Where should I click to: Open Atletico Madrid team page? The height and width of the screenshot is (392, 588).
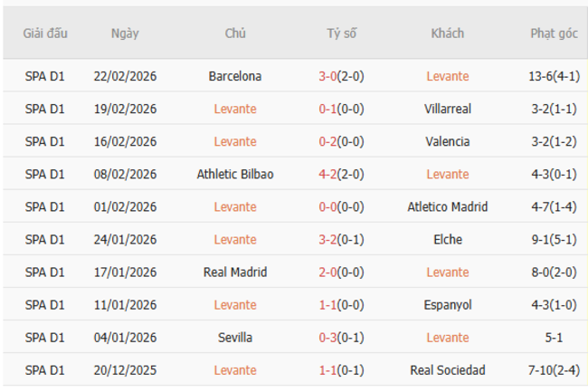coord(447,206)
